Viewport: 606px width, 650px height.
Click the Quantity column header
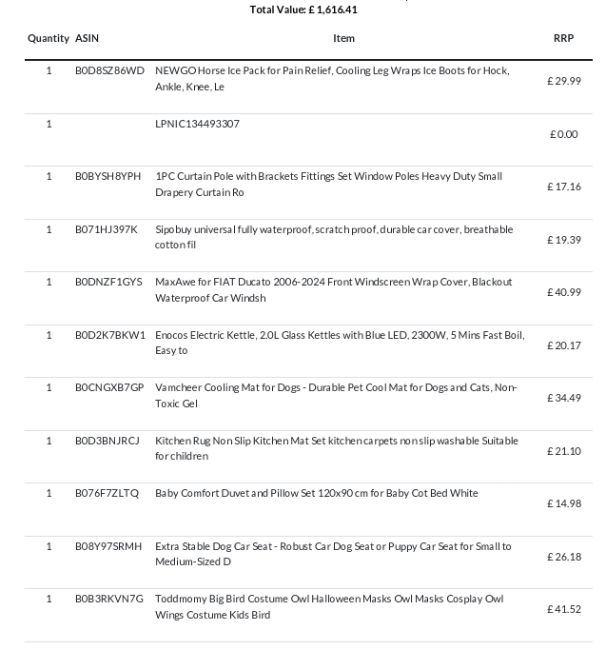(48, 39)
